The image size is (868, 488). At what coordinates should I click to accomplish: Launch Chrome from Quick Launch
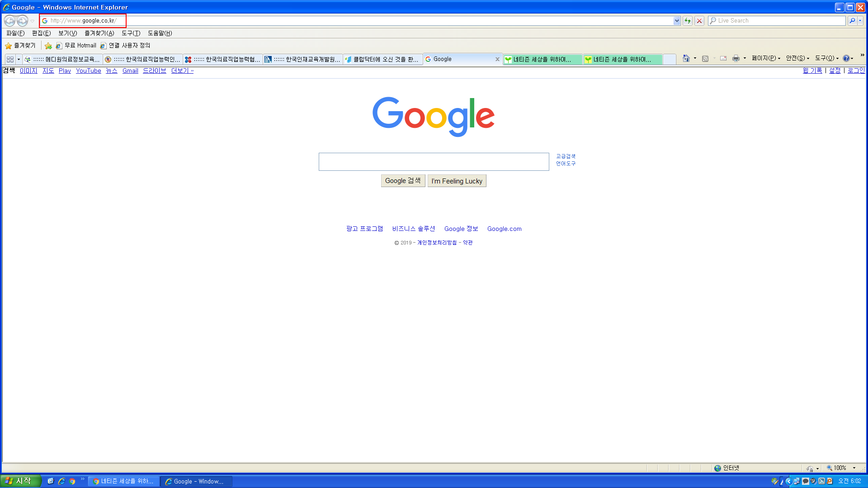coord(72,481)
